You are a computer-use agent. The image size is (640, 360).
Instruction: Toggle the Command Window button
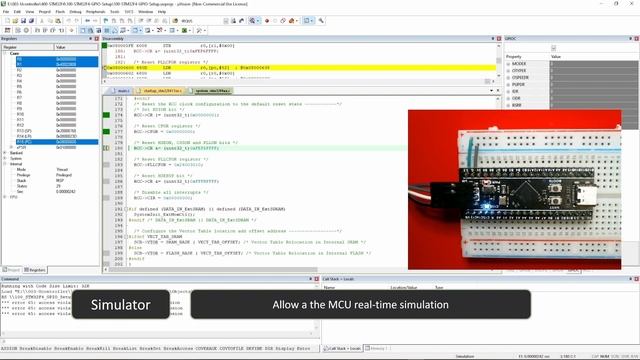[x=82, y=30]
